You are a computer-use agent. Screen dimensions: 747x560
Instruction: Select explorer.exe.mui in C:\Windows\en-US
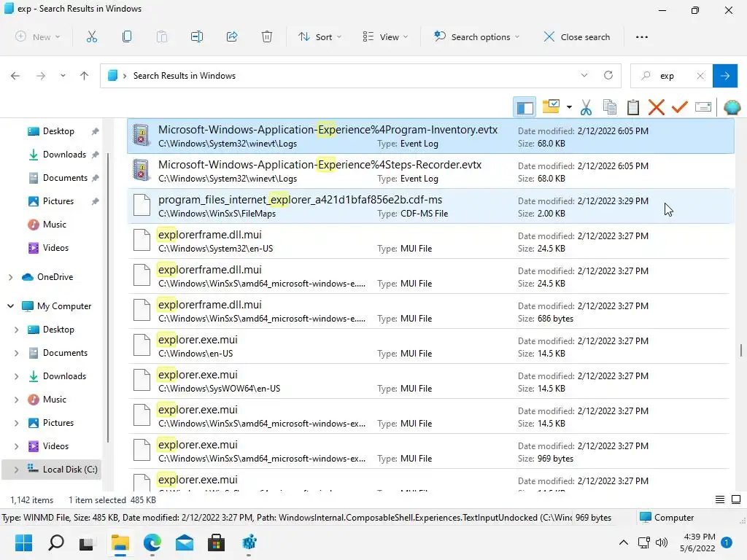click(x=430, y=346)
